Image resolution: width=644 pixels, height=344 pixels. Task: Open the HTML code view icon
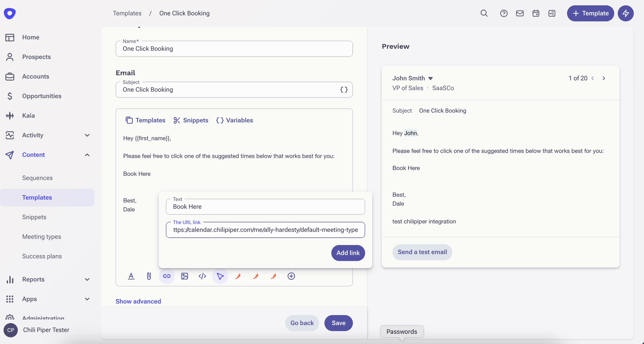(x=202, y=276)
